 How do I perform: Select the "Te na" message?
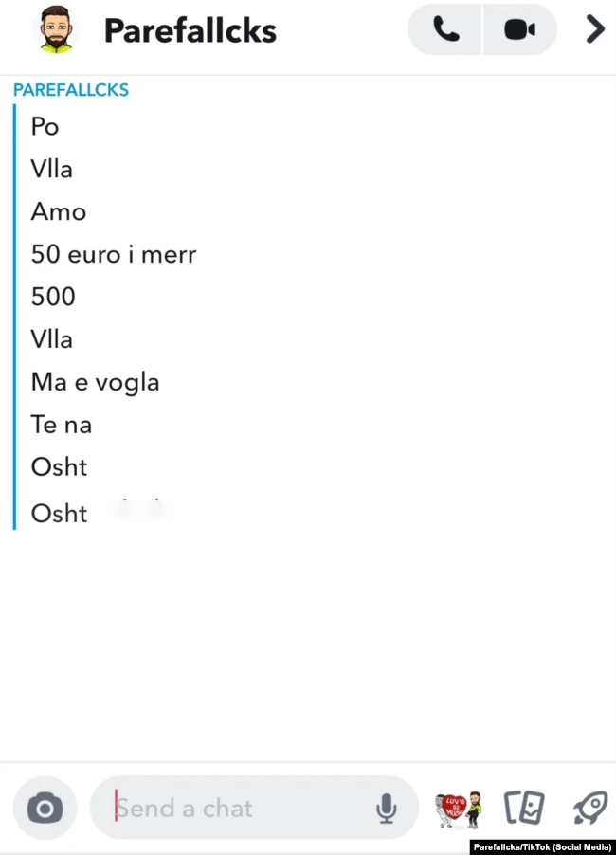point(62,425)
